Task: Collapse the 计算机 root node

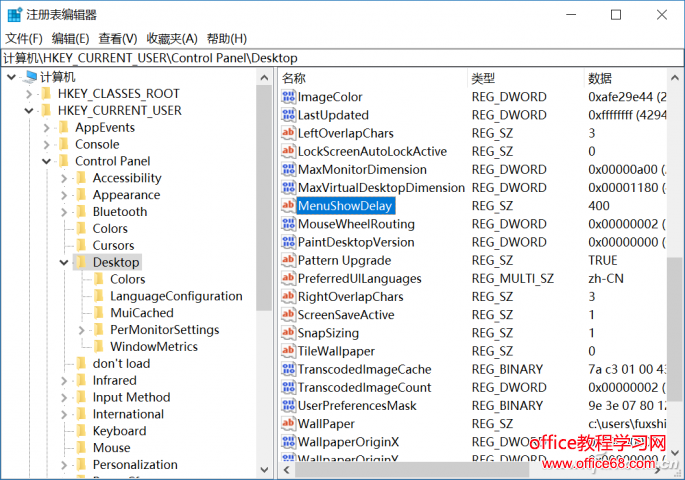Action: point(12,77)
